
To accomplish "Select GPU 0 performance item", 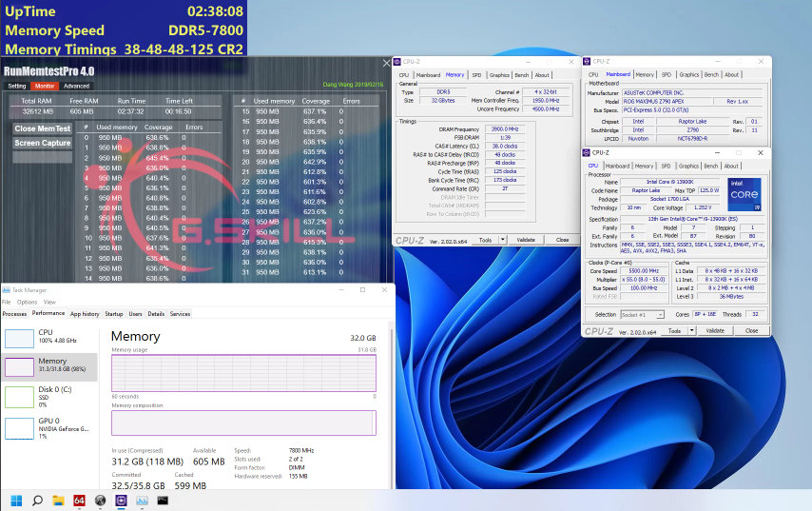I will point(49,428).
